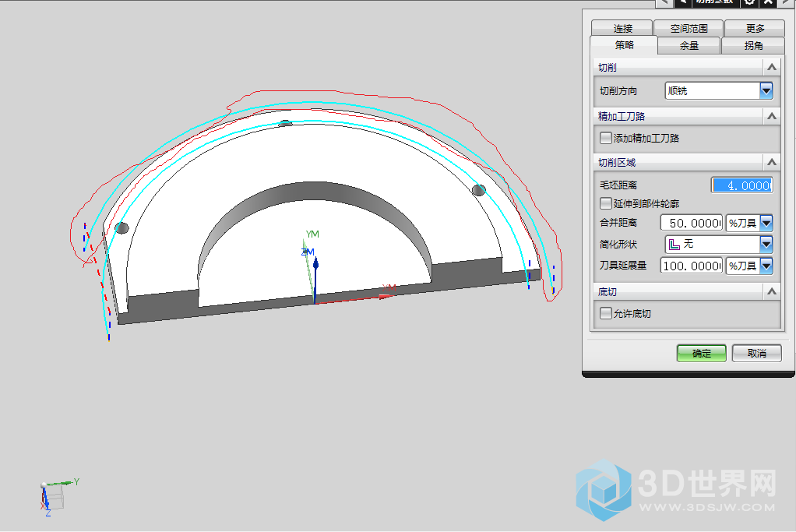This screenshot has height=532, width=796.
Task: Open the 空间范围 tab
Action: tap(689, 28)
